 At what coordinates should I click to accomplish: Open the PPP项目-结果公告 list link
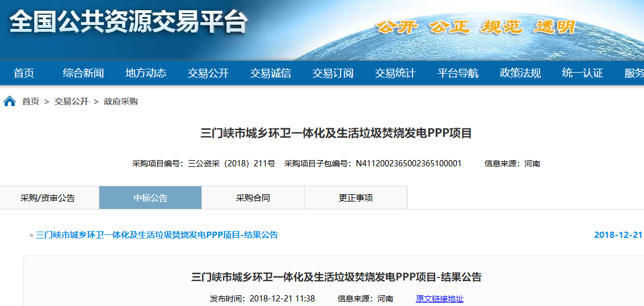coord(157,235)
